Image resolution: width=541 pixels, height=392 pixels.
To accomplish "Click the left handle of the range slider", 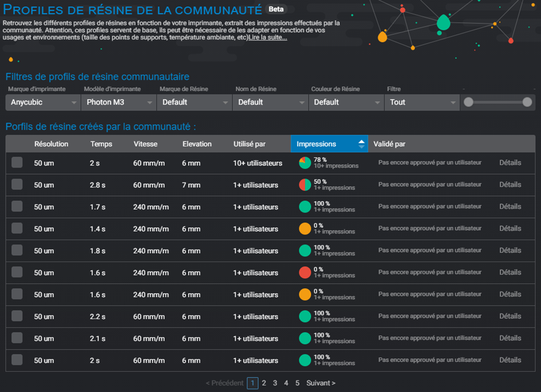I will pos(468,102).
